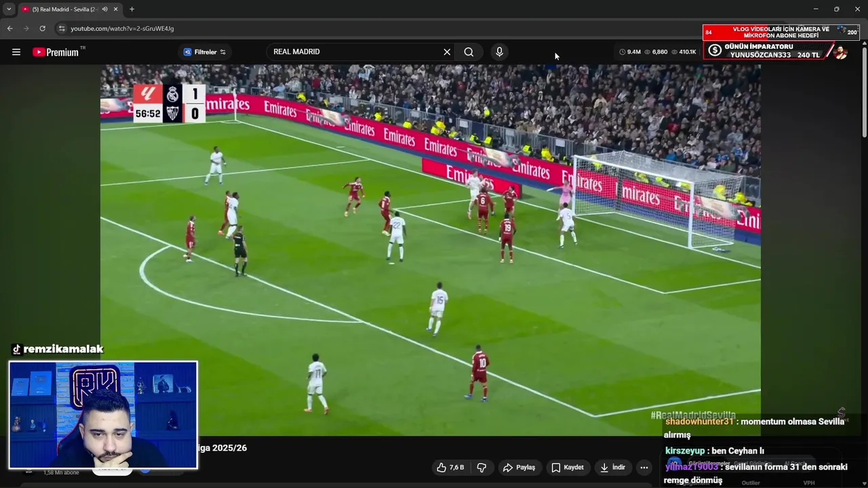Screen dimensions: 868x488
Task: Click the video player to pause
Action: [431, 249]
